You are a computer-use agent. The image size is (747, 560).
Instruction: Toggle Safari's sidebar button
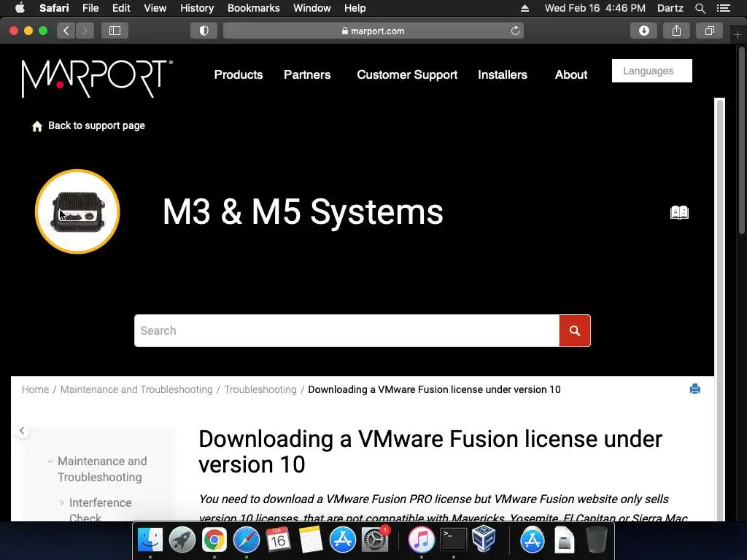click(x=115, y=31)
